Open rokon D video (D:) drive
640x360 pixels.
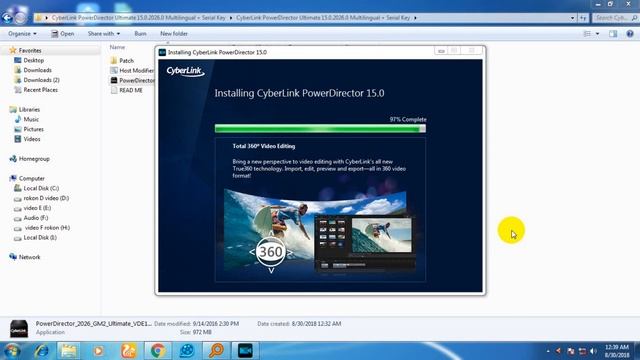point(42,198)
